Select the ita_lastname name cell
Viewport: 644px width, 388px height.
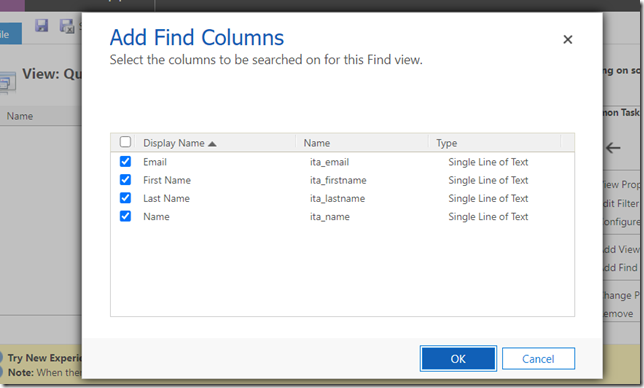pos(337,198)
